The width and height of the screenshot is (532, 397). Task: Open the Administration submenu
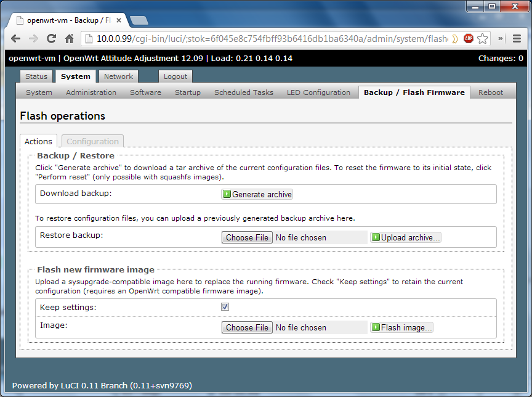[91, 92]
